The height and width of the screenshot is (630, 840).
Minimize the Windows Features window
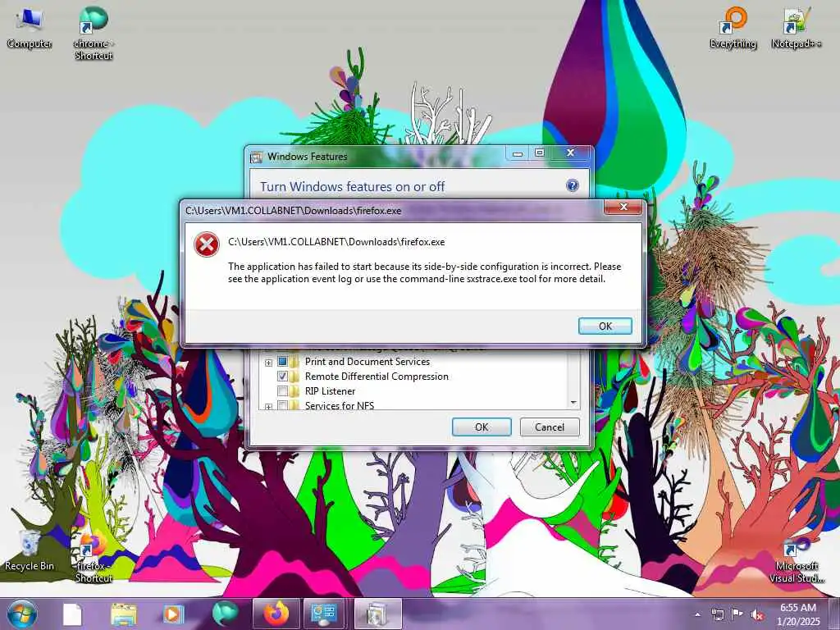[517, 153]
